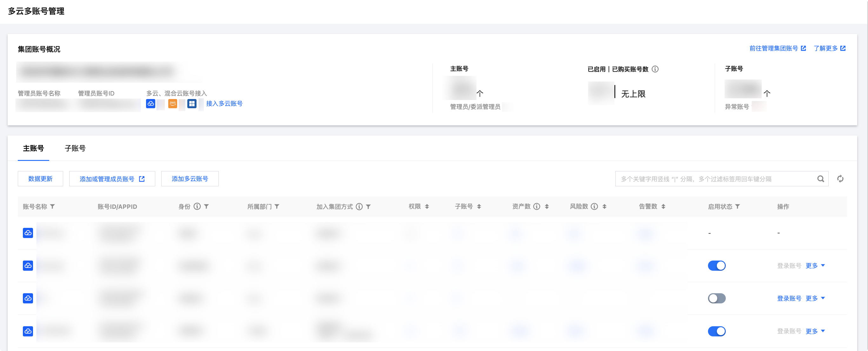Open filter on 启用状态 column
Image resolution: width=868 pixels, height=351 pixels.
pyautogui.click(x=738, y=207)
